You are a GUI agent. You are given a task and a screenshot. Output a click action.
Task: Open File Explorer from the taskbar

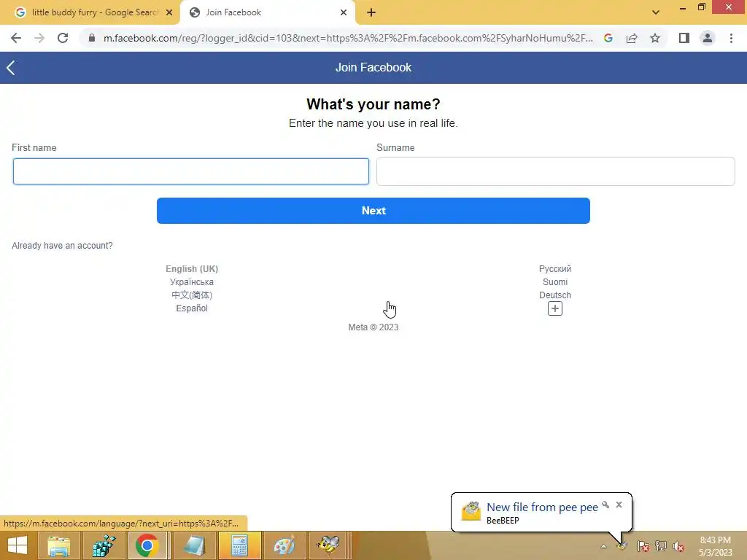58,545
